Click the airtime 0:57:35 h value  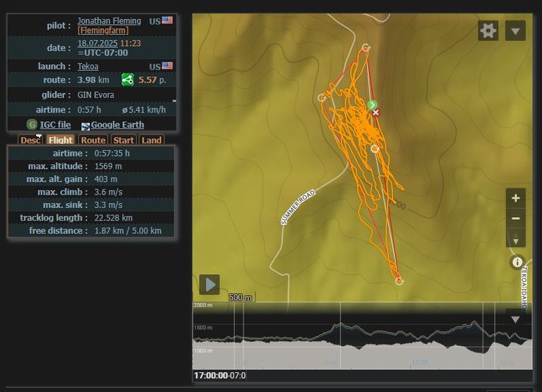(x=112, y=154)
